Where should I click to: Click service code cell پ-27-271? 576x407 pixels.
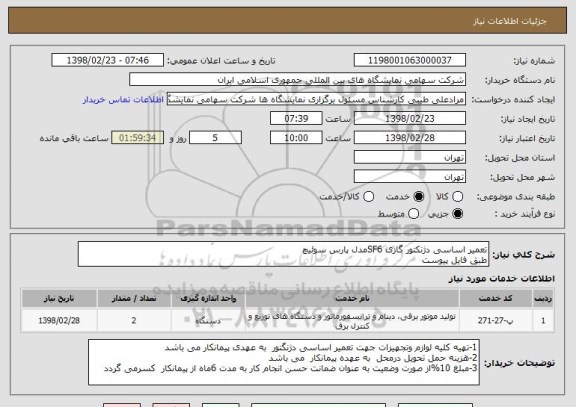click(x=496, y=321)
